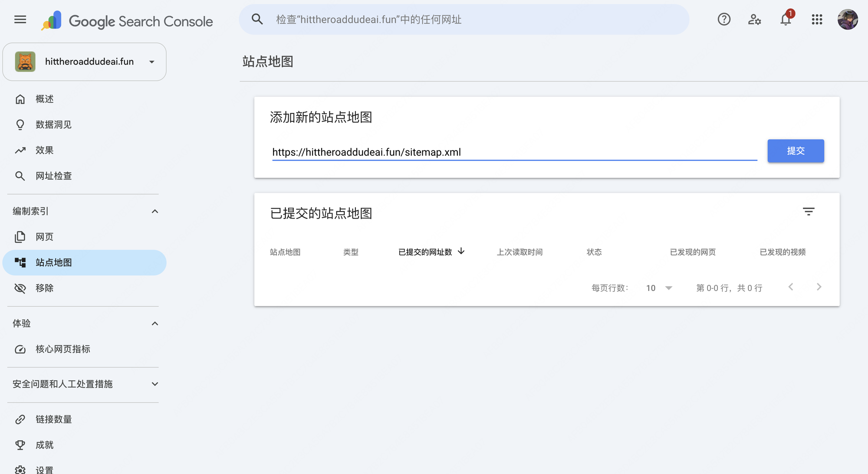Open user and permissions settings icon
868x474 pixels.
tap(755, 20)
